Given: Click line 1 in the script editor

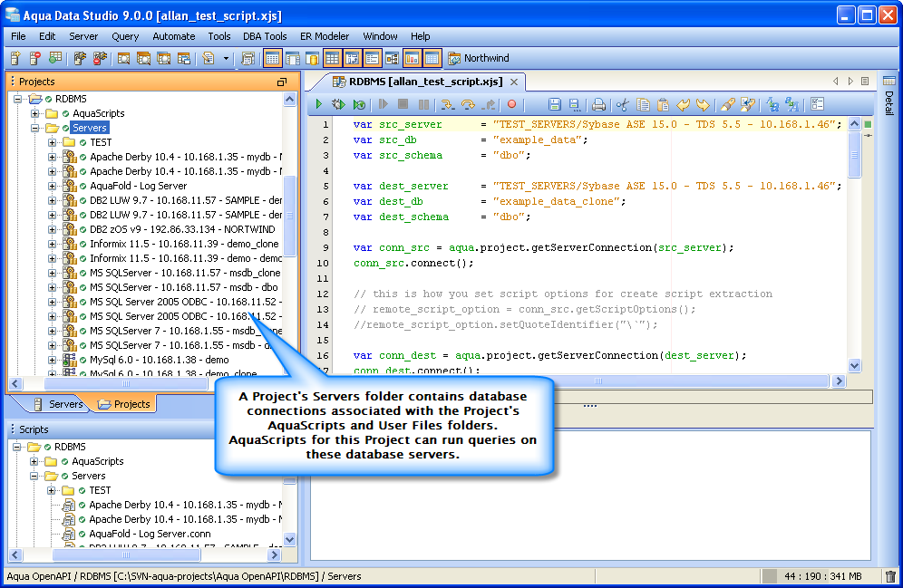Looking at the screenshot, I should click(x=597, y=124).
